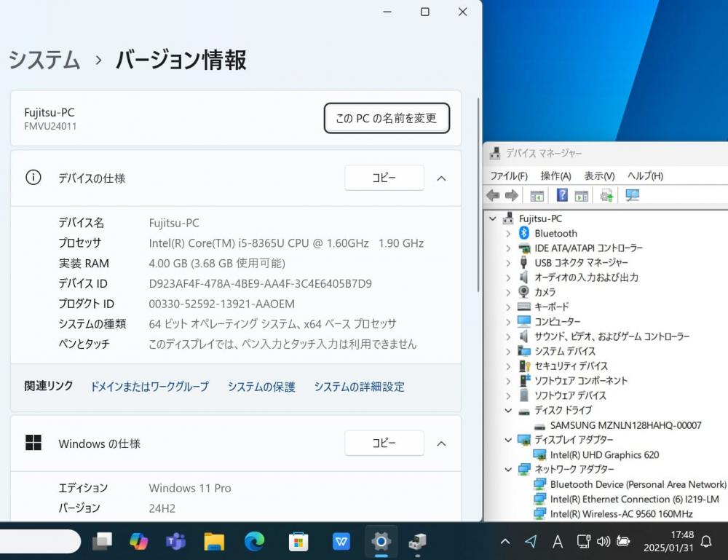
Task: Open Microsoft Teams from the taskbar
Action: click(175, 541)
